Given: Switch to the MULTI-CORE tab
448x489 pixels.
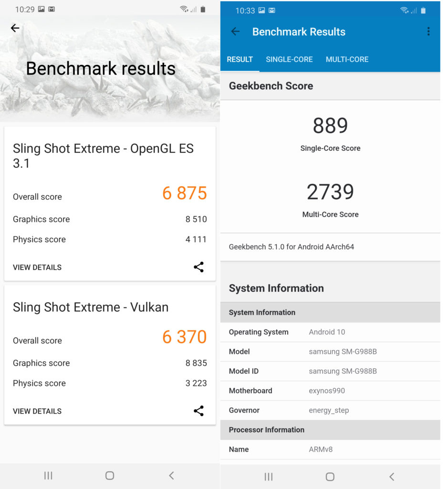Looking at the screenshot, I should (x=347, y=59).
